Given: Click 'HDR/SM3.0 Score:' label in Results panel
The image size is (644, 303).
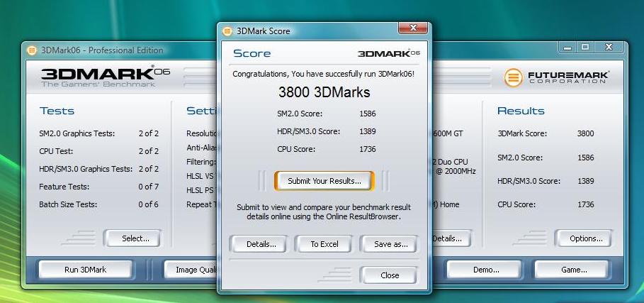Looking at the screenshot, I should (529, 182).
